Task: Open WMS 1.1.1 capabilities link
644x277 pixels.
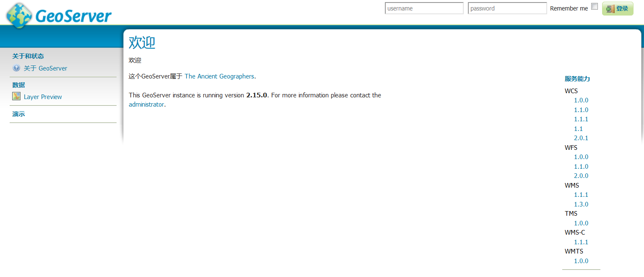Action: click(581, 195)
